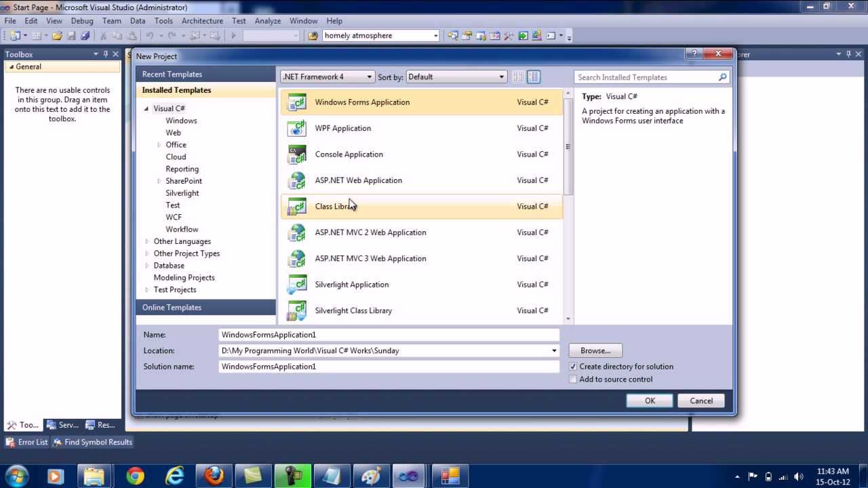Open the File menu
This screenshot has width=868, height=488.
coord(10,21)
